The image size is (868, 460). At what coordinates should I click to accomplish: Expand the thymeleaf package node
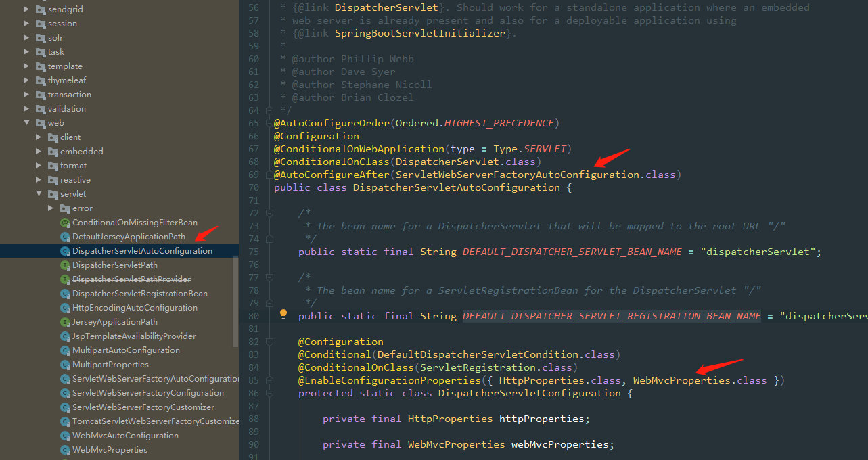pos(27,80)
